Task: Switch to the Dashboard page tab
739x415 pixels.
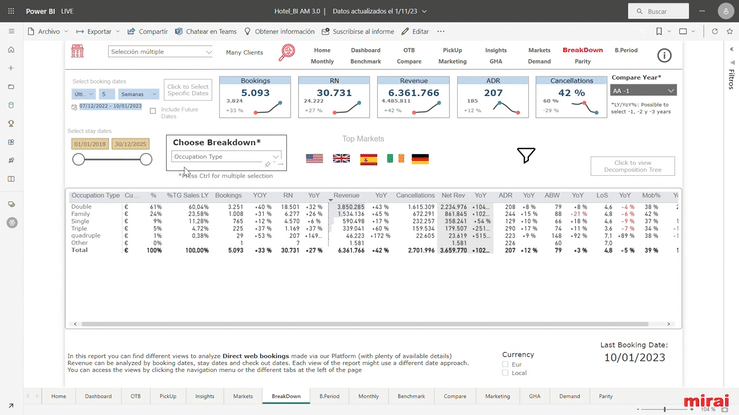Action: tap(98, 396)
